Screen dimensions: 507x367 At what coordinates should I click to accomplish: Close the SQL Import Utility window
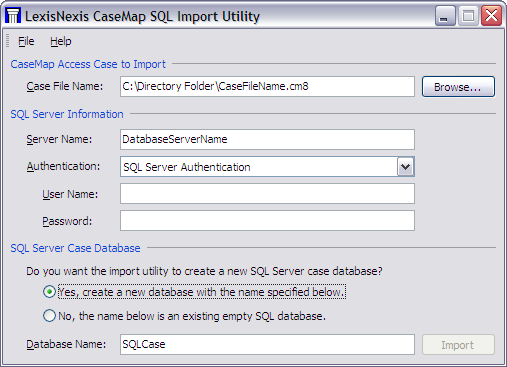tap(491, 16)
